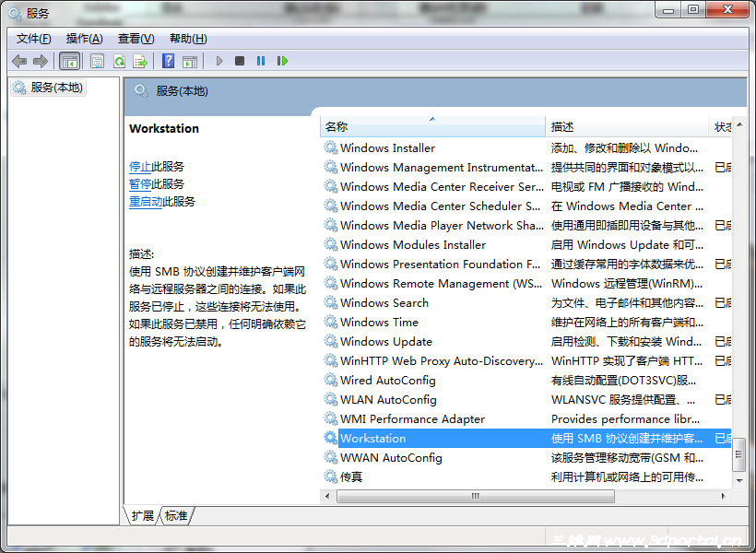Viewport: 756px width, 553px height.
Task: Select the Windows Management Instrumentation row
Action: pos(526,167)
